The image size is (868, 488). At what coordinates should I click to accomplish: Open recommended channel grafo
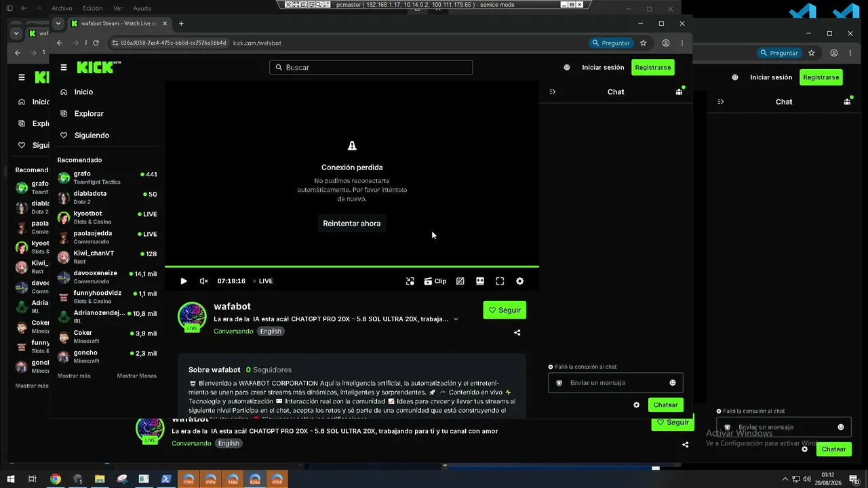click(108, 178)
